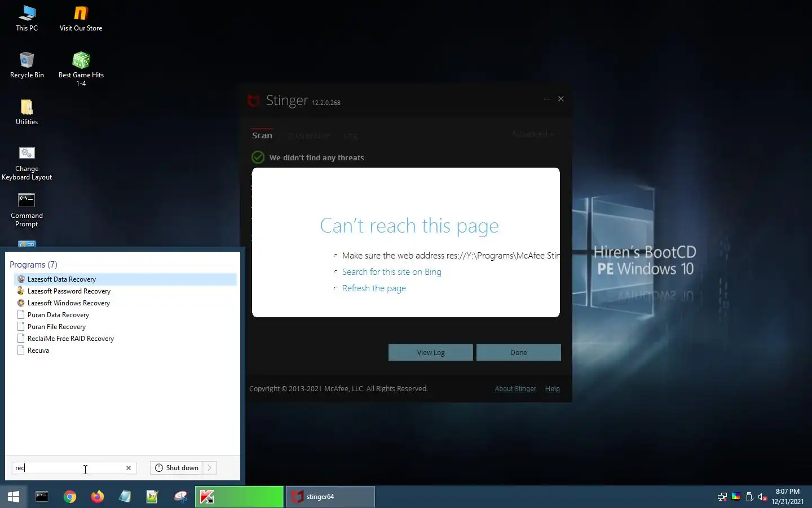812x508 pixels.
Task: Launch Command Prompt from the taskbar
Action: coord(42,497)
